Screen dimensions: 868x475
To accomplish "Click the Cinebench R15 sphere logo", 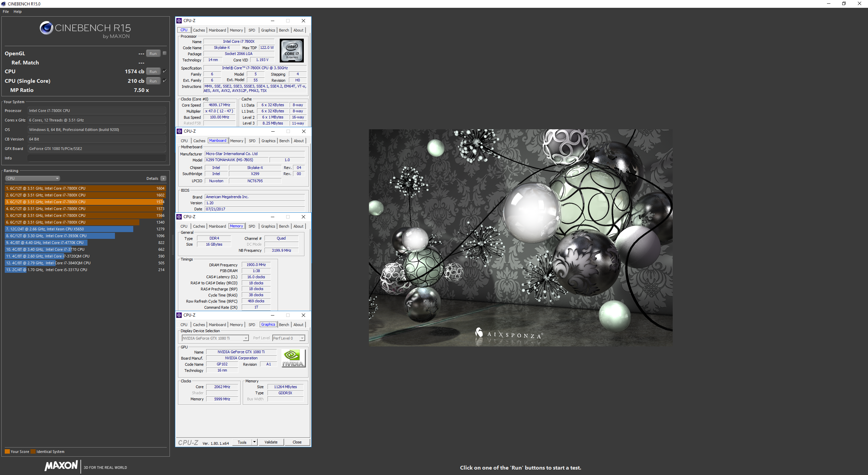I will [x=46, y=28].
